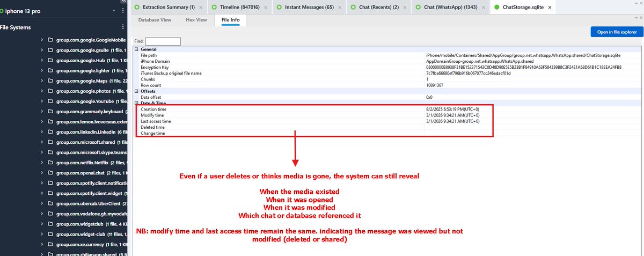The width and height of the screenshot is (644, 256).
Task: Click folder icon beside group.com.google.Maps
Action: click(50, 81)
